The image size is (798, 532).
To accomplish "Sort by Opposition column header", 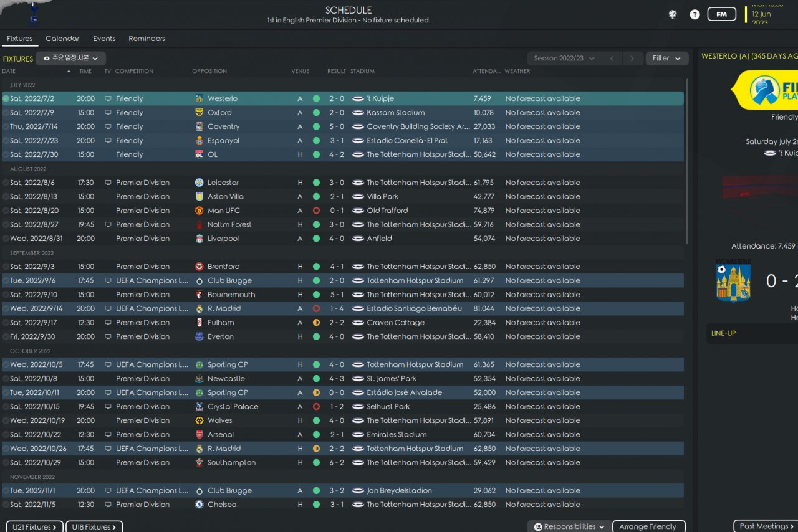I will tap(209, 71).
